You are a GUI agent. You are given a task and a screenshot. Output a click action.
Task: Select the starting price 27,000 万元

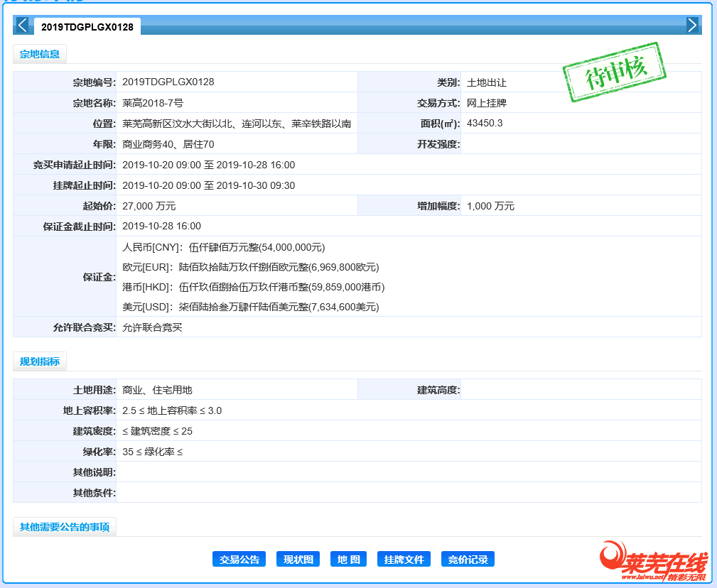149,206
